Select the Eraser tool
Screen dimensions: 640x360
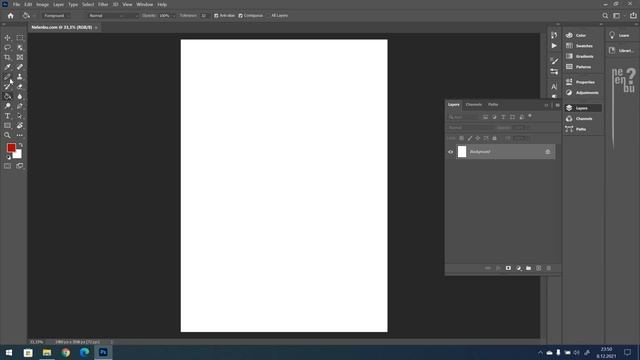tap(20, 87)
